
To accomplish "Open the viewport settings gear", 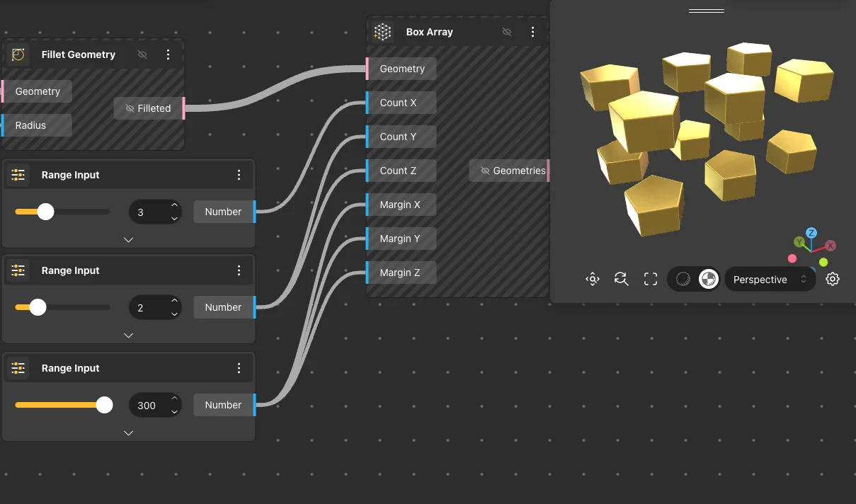I will tap(832, 279).
